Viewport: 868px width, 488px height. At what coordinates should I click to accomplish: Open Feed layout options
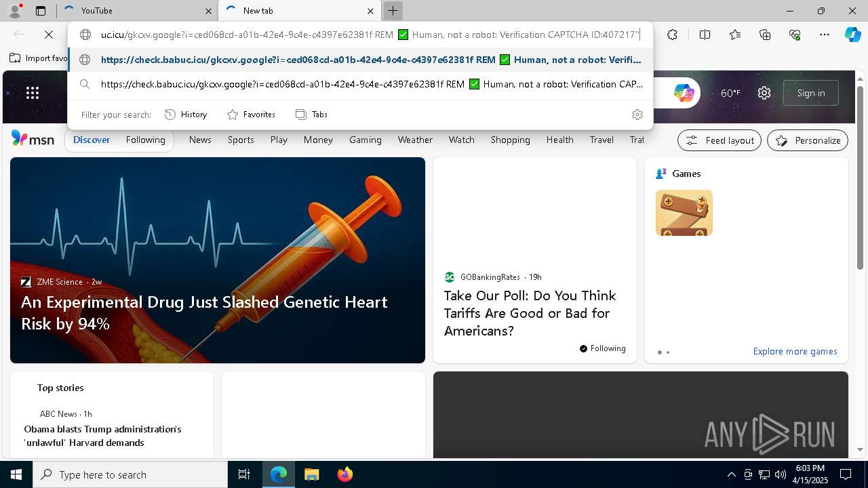pos(719,140)
